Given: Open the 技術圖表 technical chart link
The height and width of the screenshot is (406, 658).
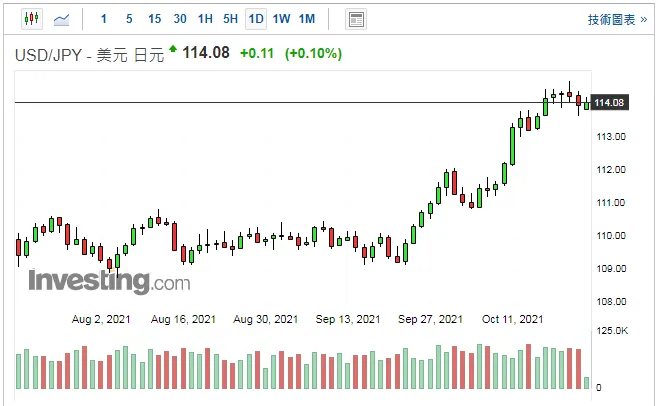Looking at the screenshot, I should [x=617, y=20].
